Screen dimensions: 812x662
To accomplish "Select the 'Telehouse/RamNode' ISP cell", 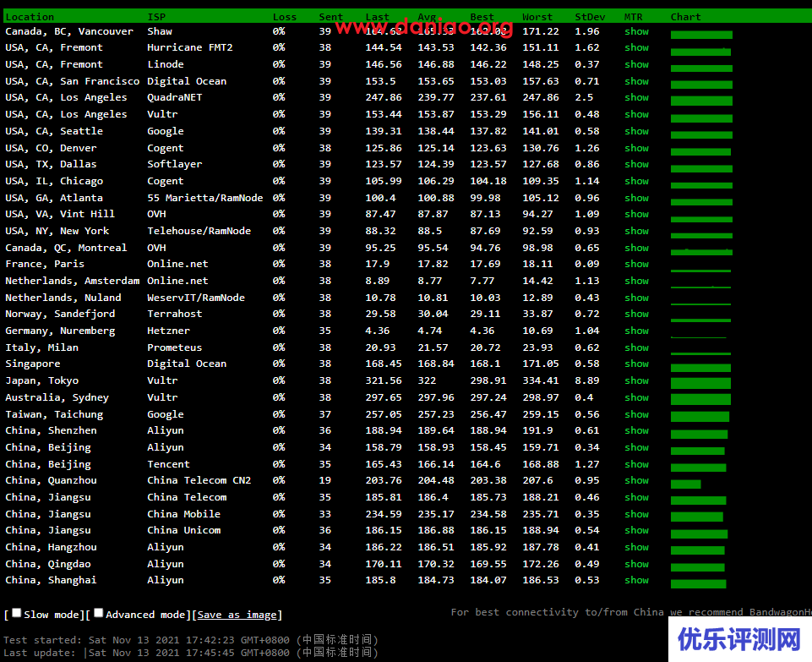I will (x=199, y=231).
